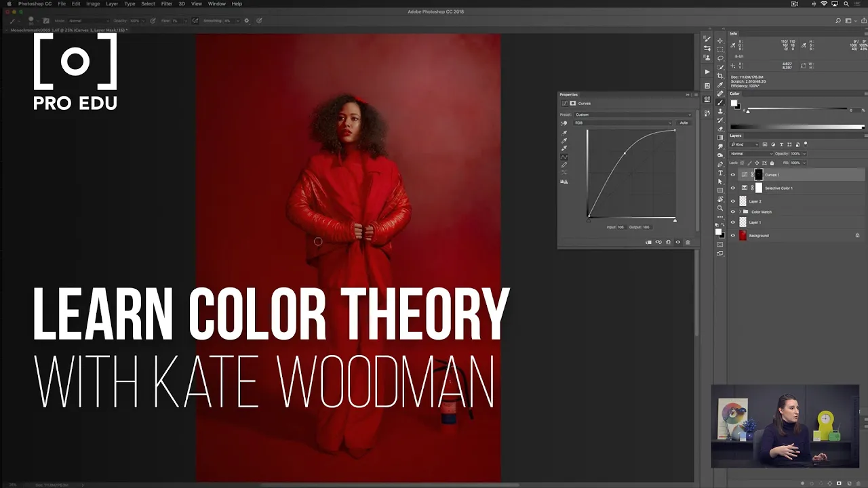Select the Horizontal Type tool

pos(720,172)
